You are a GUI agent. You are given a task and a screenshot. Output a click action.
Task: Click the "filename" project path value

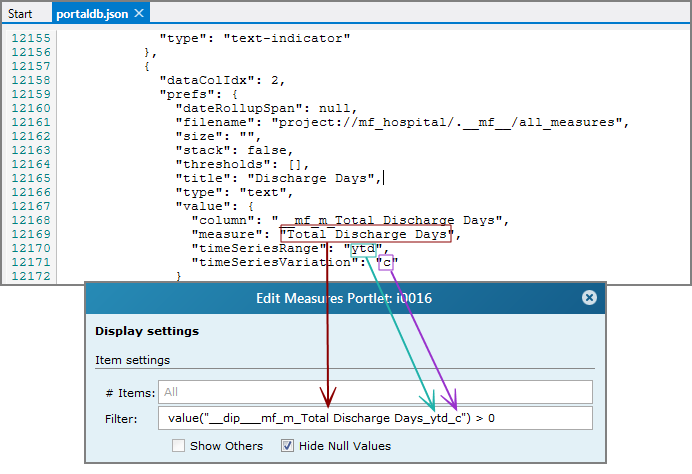point(447,122)
